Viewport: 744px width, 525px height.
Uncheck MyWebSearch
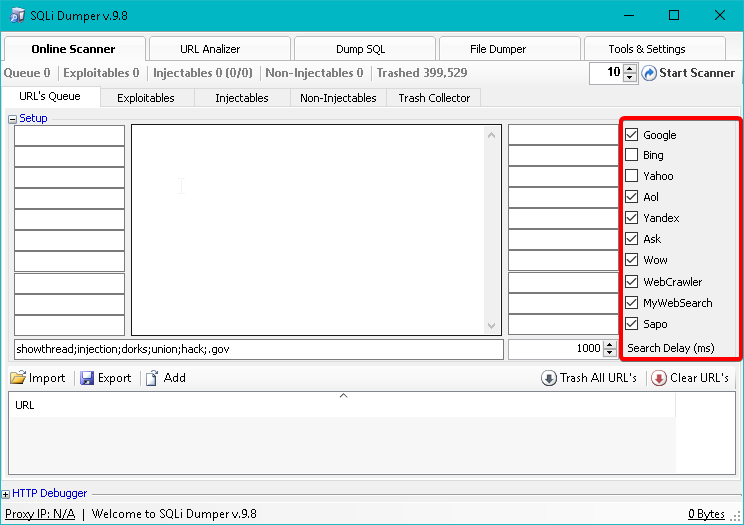point(632,302)
